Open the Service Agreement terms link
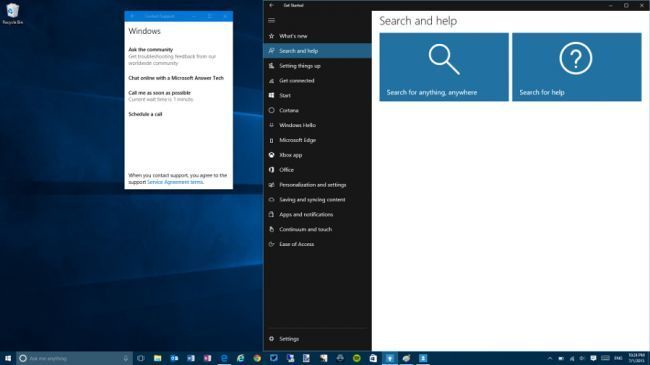The width and height of the screenshot is (650, 365). pyautogui.click(x=175, y=182)
